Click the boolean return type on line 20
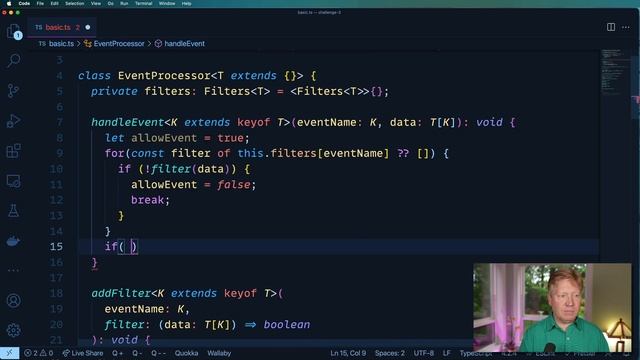 pos(287,324)
